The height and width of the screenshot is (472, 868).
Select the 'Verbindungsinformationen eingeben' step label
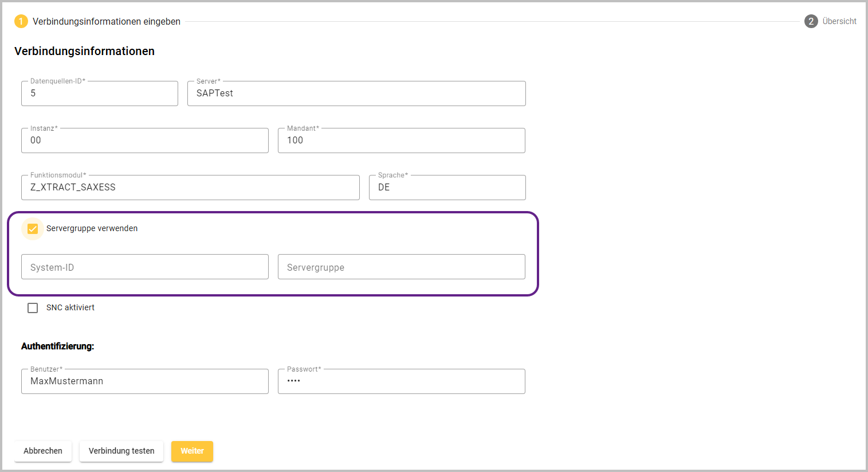coord(107,22)
